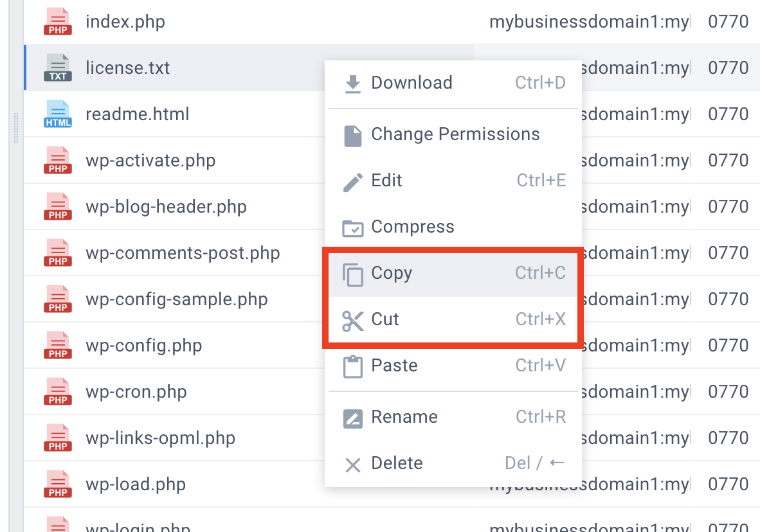This screenshot has height=532, width=760.
Task: Click the Paste clipboard icon
Action: pyautogui.click(x=352, y=366)
